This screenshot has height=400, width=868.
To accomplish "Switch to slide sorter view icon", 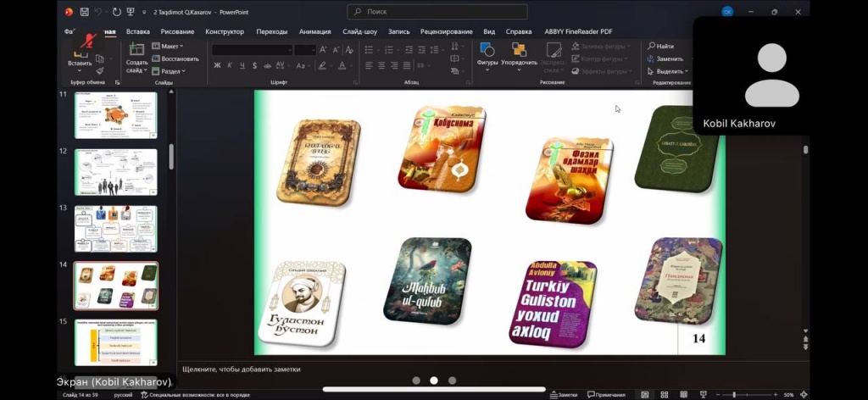I will click(x=664, y=395).
